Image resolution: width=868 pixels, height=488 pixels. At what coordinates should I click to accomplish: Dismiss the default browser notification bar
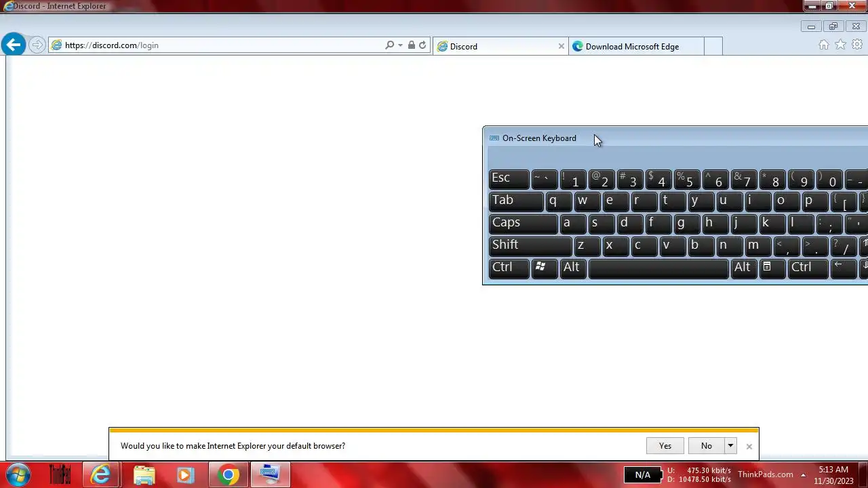click(x=749, y=446)
